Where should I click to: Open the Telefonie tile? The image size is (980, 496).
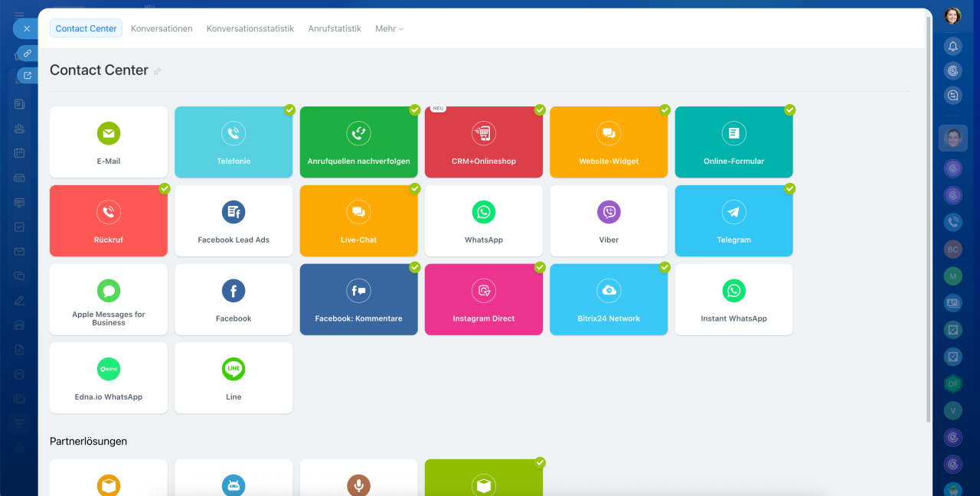pos(234,142)
